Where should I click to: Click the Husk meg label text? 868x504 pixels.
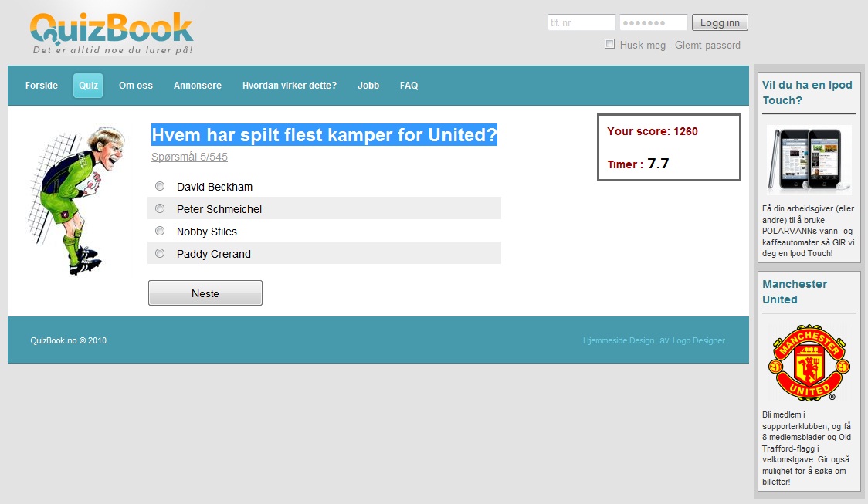(643, 45)
